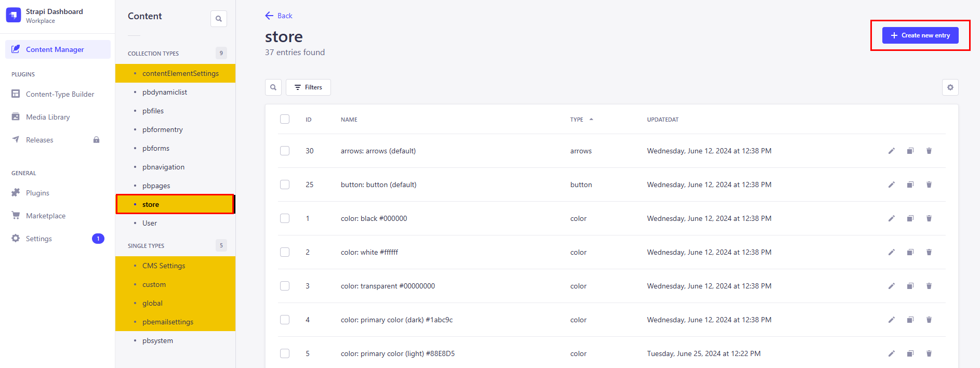Select checkbox for color: transparent #00000000
The height and width of the screenshot is (368, 980).
pyautogui.click(x=285, y=286)
